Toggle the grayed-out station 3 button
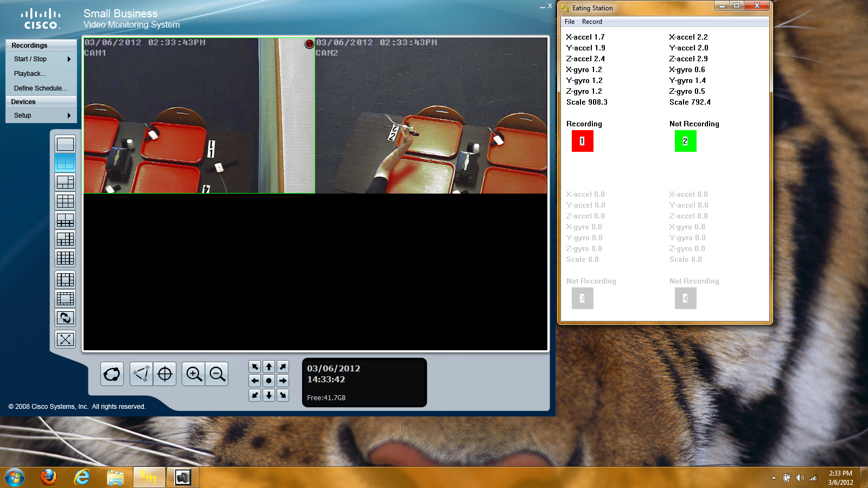This screenshot has height=488, width=868. 582,298
